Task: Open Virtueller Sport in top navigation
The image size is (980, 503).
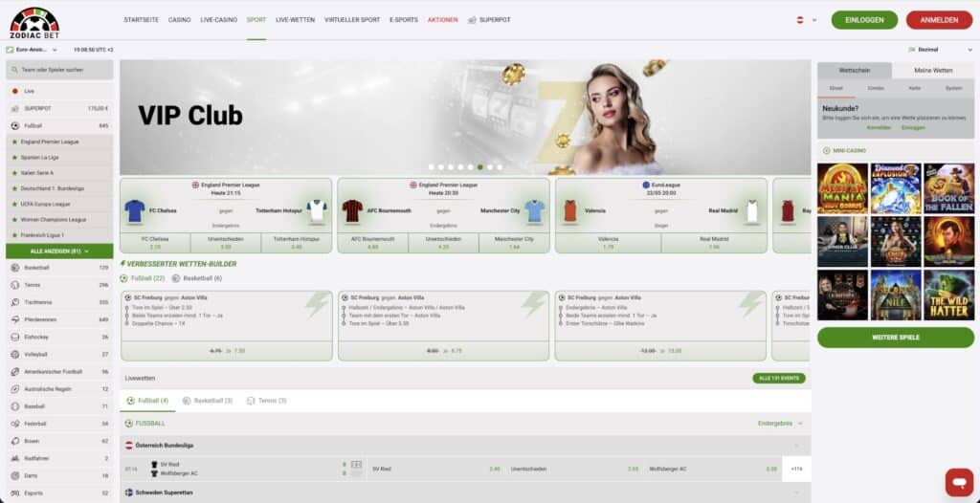Action: click(352, 20)
